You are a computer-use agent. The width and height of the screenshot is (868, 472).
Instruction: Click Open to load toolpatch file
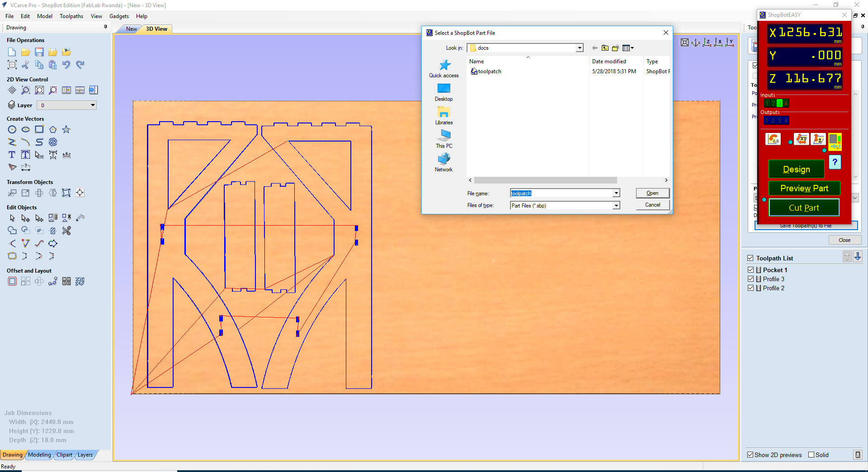[x=652, y=193]
